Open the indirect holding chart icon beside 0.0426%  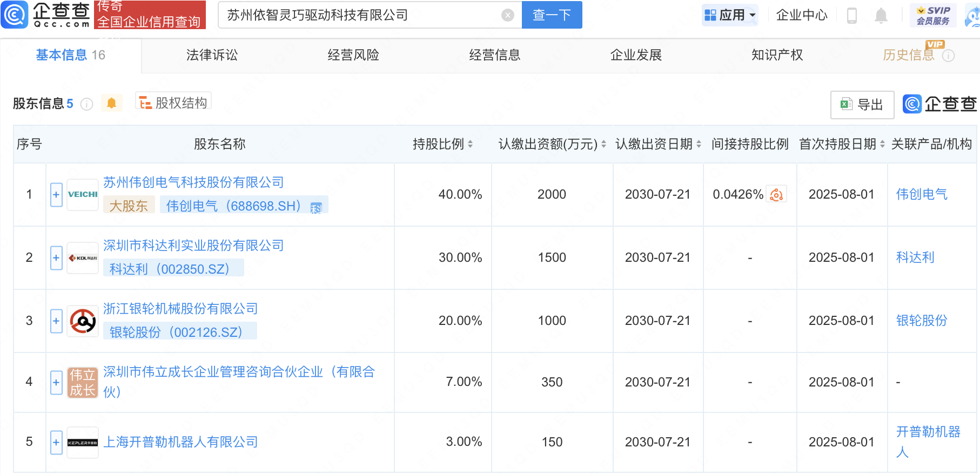(776, 194)
